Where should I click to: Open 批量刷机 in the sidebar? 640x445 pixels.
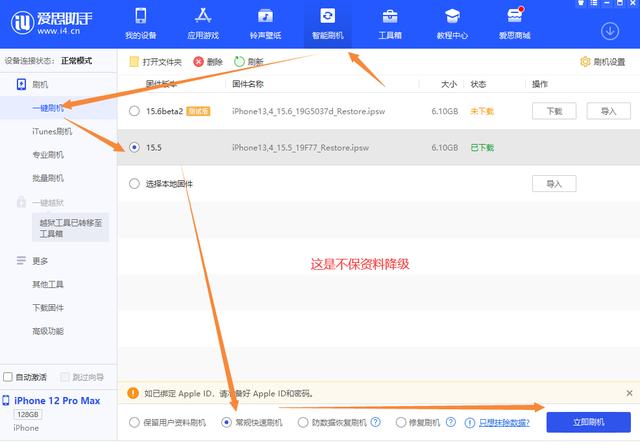pos(48,178)
